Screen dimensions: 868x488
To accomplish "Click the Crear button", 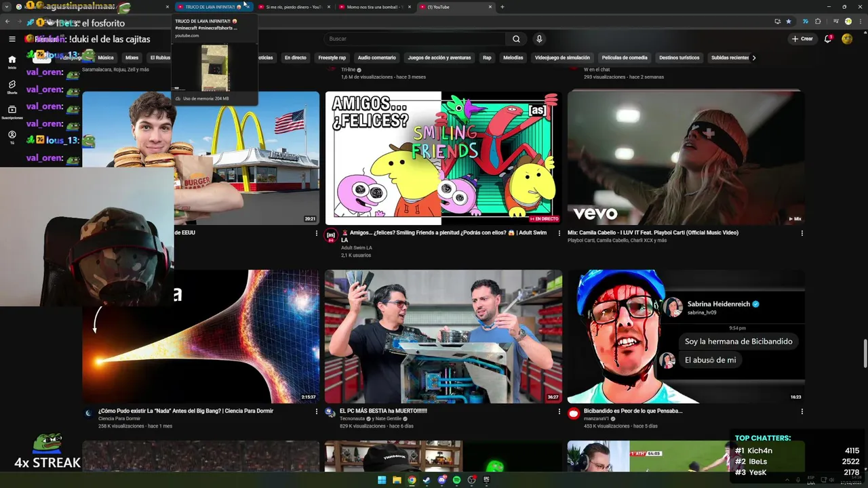I will click(802, 39).
